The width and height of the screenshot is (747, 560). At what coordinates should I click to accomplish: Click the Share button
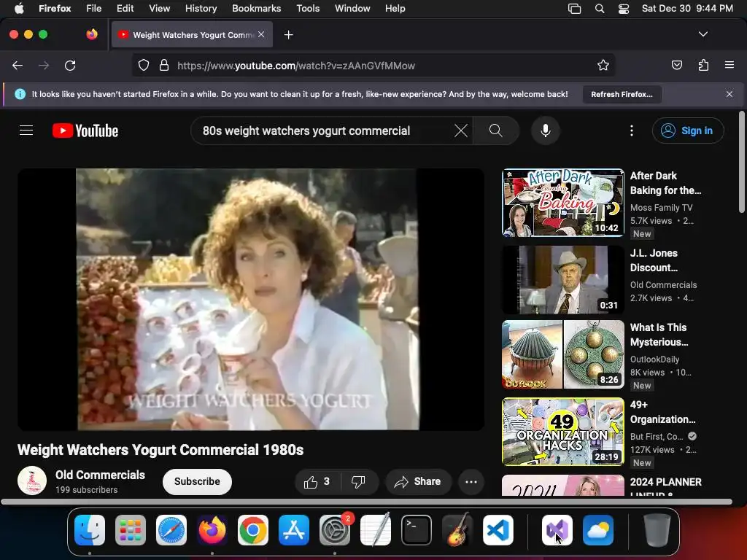point(418,481)
